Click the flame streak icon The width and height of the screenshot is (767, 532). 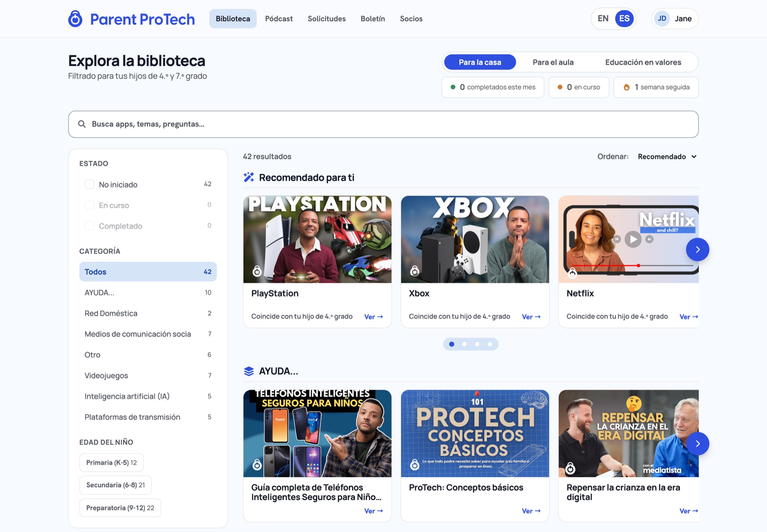(x=627, y=87)
